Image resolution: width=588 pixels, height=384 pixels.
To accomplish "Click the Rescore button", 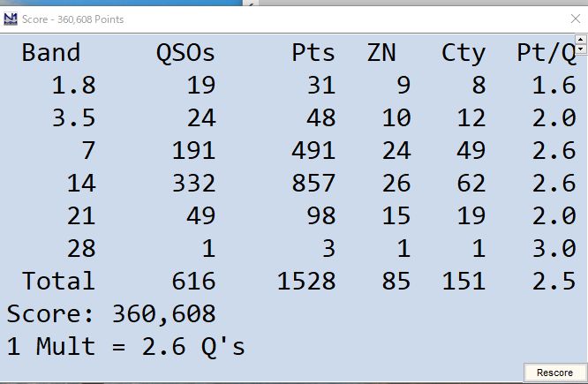I will [x=554, y=373].
